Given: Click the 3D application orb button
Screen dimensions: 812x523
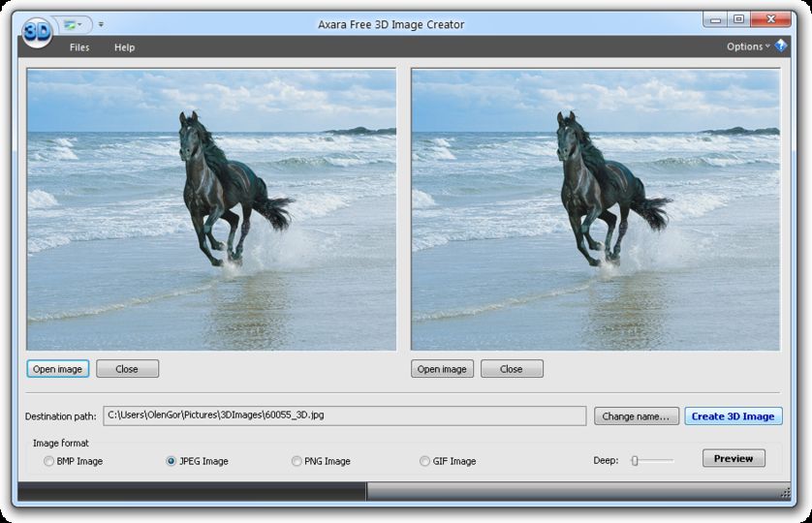Looking at the screenshot, I should tap(36, 33).
